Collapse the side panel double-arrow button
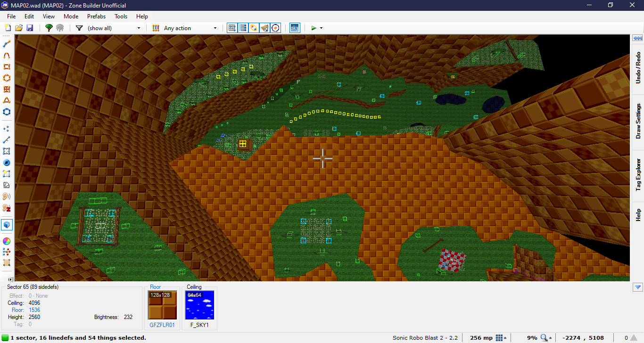 click(x=638, y=38)
